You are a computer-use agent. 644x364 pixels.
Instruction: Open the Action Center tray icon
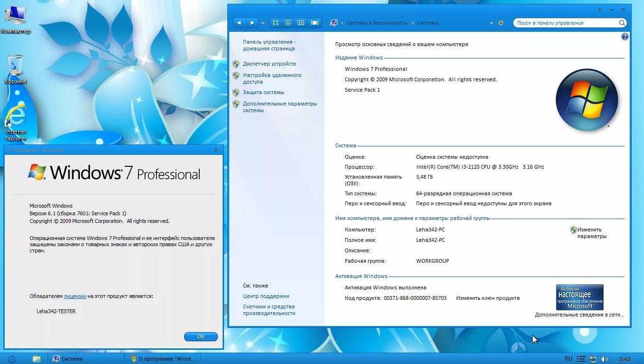pos(581,359)
